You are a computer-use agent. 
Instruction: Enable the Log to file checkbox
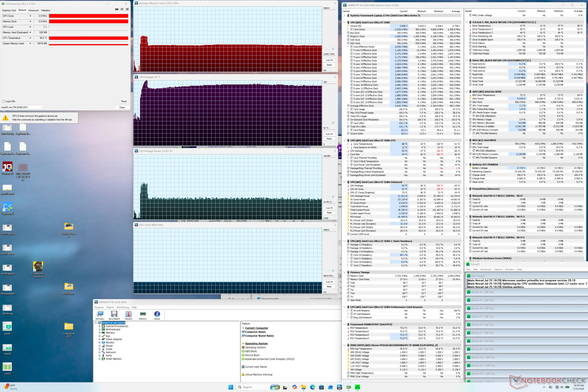[4, 101]
